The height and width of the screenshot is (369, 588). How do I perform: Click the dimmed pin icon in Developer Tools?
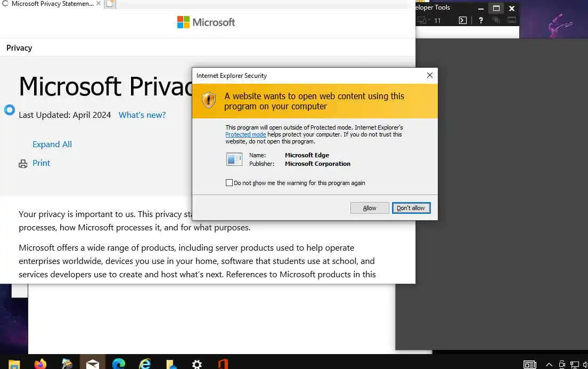pos(496,20)
